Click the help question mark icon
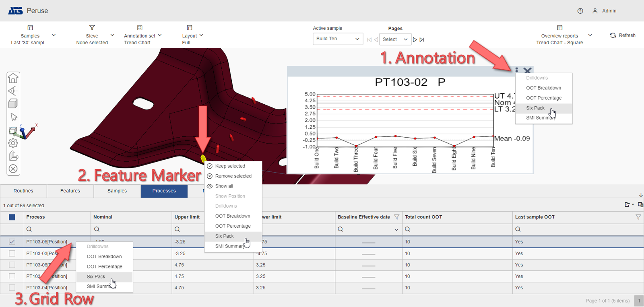 tap(580, 11)
